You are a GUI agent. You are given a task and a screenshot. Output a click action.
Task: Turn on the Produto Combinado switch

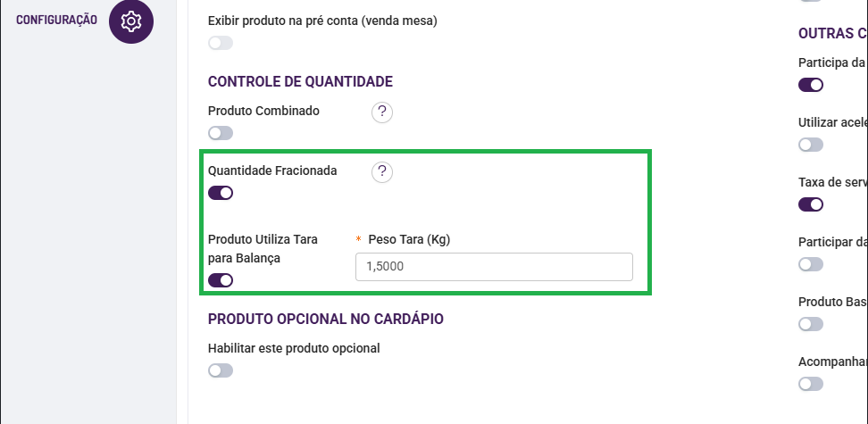coord(221,133)
